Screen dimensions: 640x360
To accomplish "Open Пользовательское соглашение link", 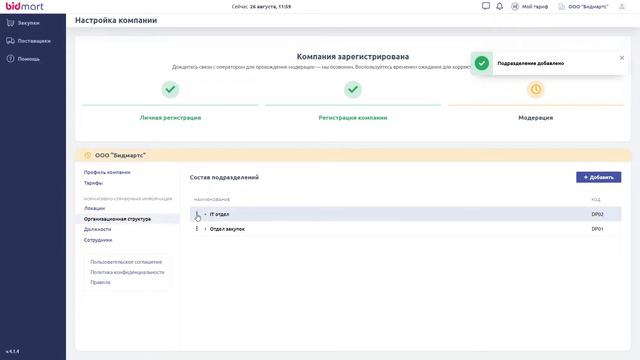I will tap(126, 262).
